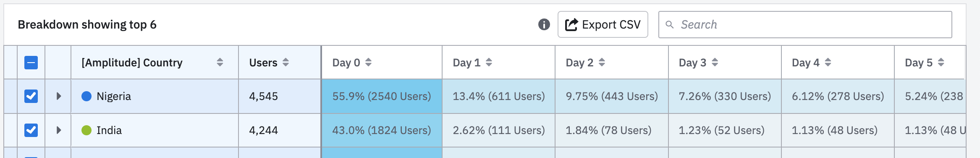Viewport: 980px width, 158px height.
Task: Sort the Day 4 column
Action: 828,62
